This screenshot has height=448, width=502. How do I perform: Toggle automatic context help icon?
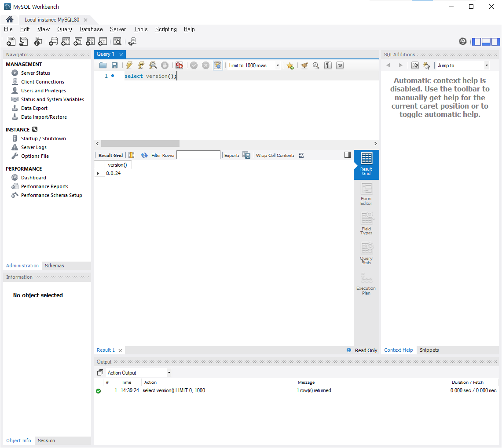coord(427,66)
